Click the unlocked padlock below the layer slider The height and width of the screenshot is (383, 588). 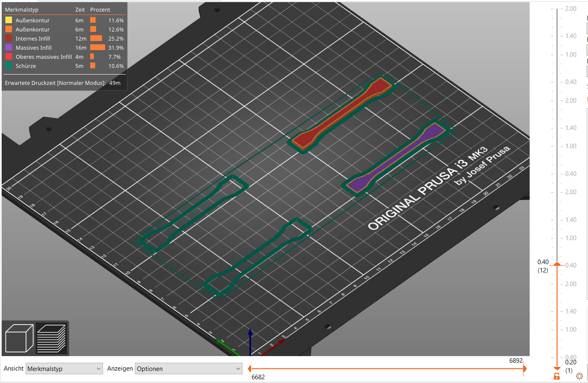pos(557,376)
